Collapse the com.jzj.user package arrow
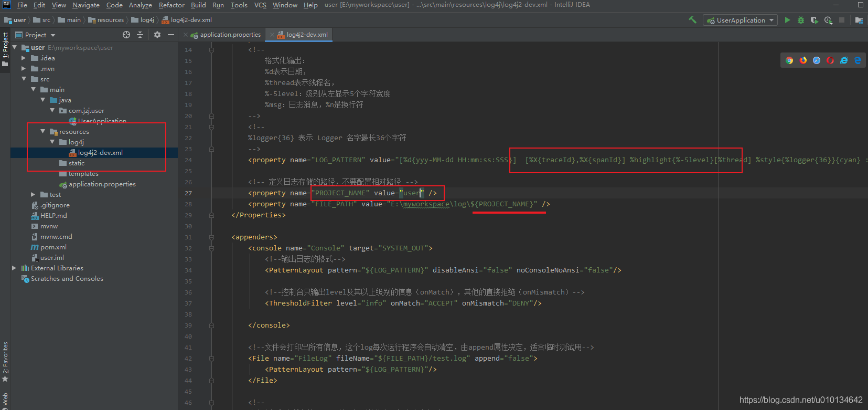 click(52, 110)
